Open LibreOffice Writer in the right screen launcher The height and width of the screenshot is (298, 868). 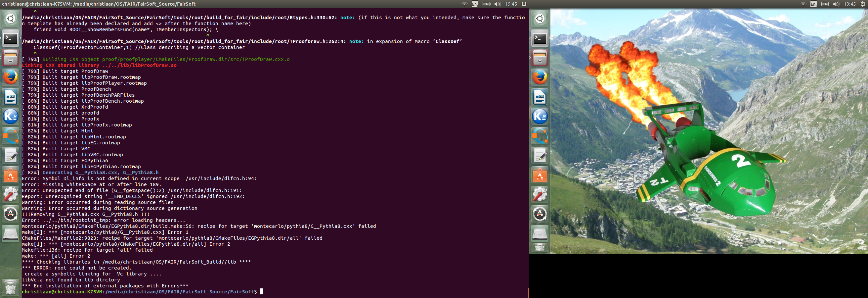point(540,97)
